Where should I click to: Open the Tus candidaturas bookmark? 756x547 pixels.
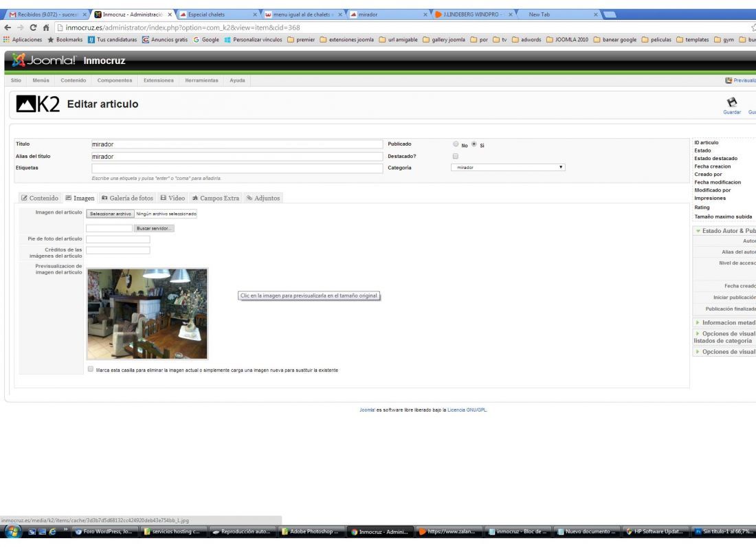tap(112, 40)
